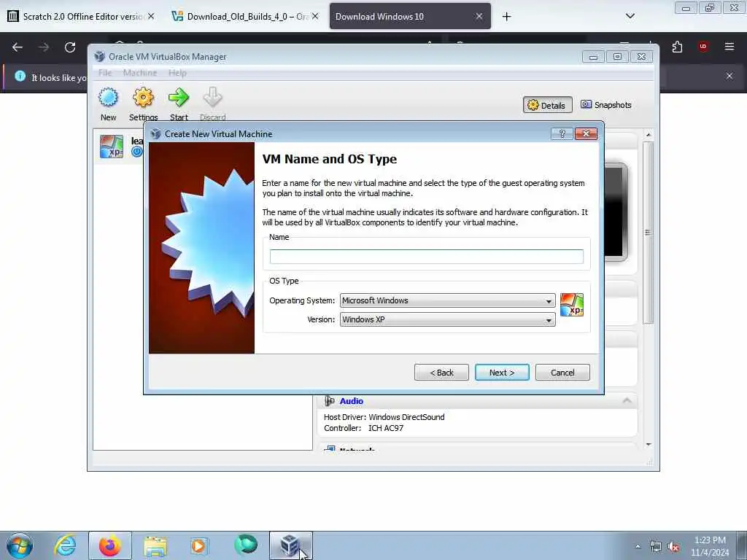Close the Download Windows 10 tab
This screenshot has width=747, height=560.
coord(479,16)
